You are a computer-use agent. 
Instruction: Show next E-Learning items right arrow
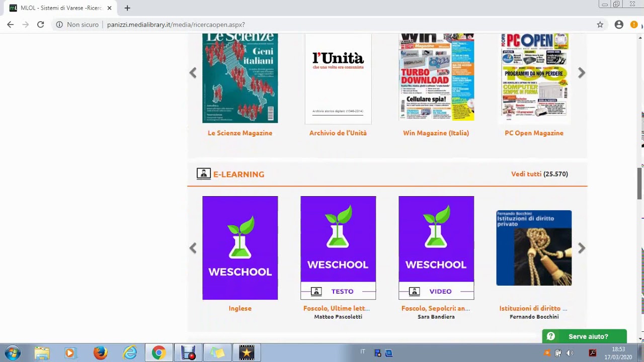(x=582, y=248)
